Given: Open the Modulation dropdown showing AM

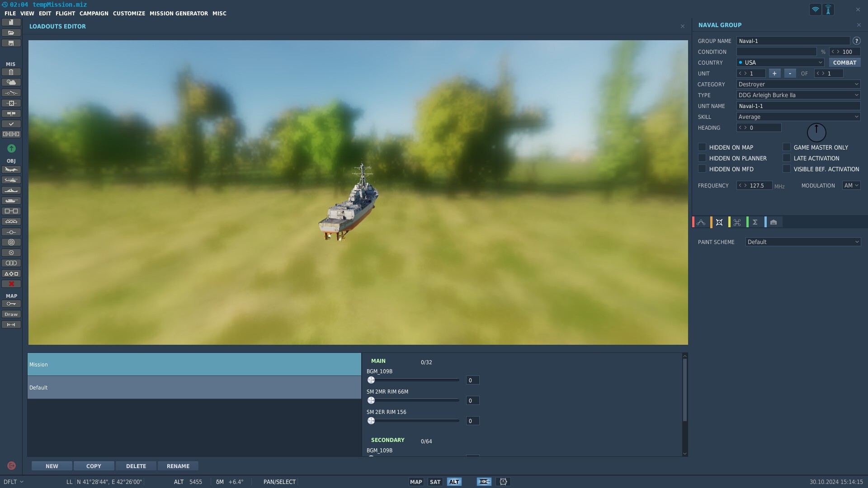Looking at the screenshot, I should pyautogui.click(x=851, y=185).
